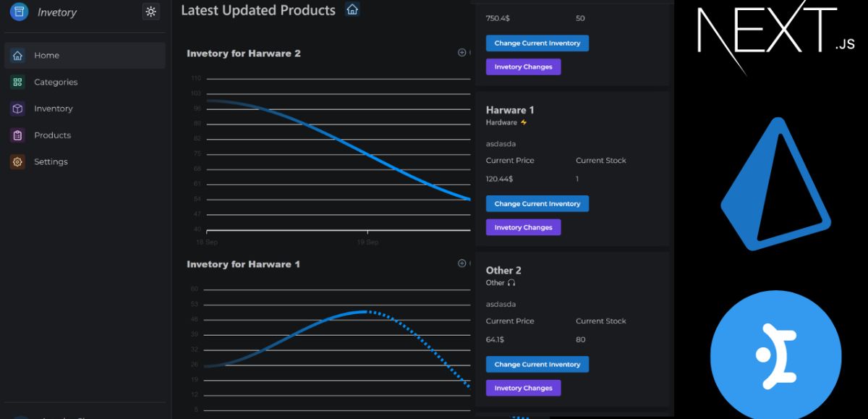Go to the Products page in sidebar
Viewport: 868px width, 419px height.
[x=52, y=135]
